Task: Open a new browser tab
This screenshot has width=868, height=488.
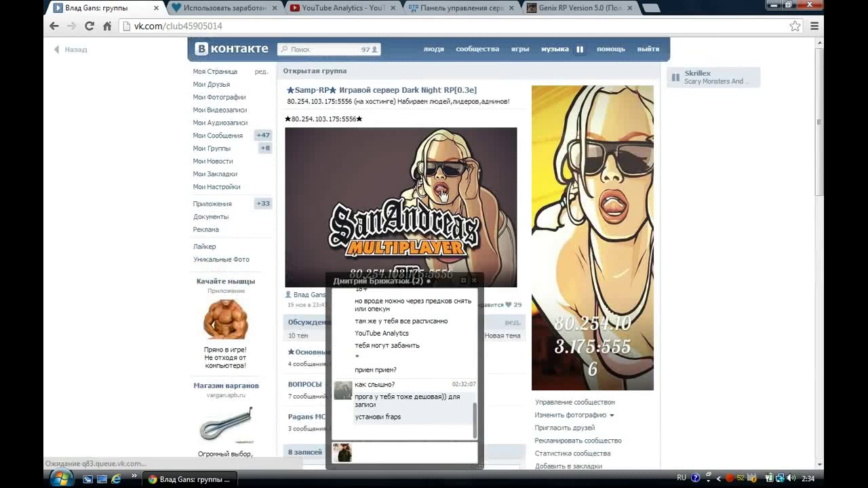Action: coord(650,8)
